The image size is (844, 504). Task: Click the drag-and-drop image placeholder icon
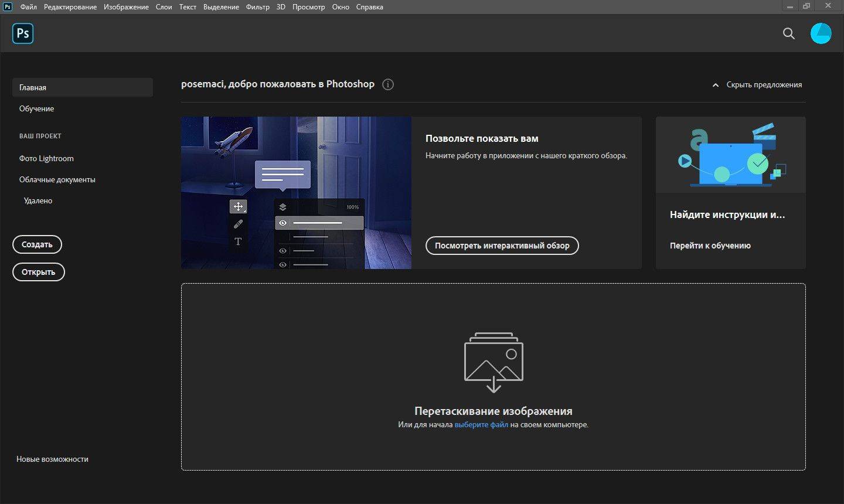point(494,362)
